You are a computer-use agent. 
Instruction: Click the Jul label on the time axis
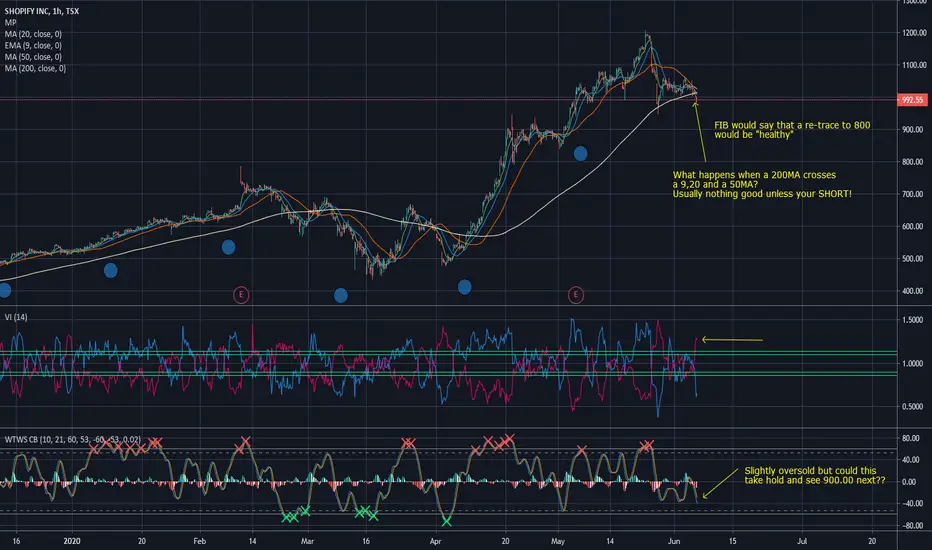(x=802, y=541)
